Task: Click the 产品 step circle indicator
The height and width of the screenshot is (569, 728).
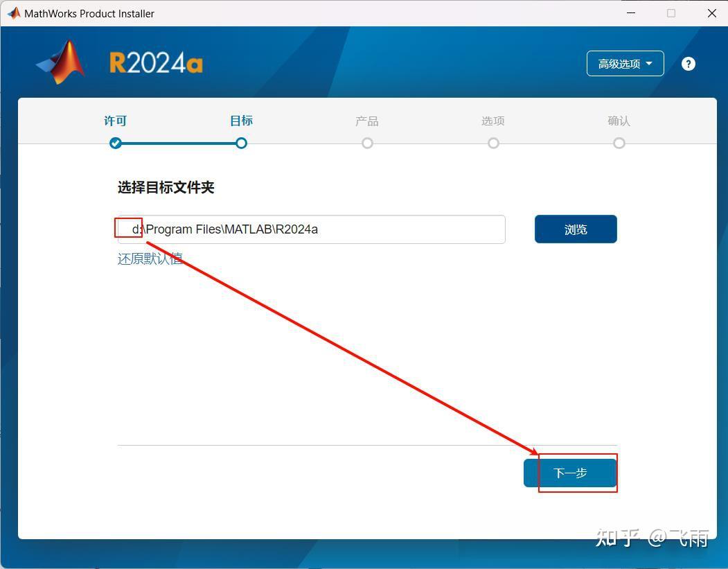Action: coord(367,143)
